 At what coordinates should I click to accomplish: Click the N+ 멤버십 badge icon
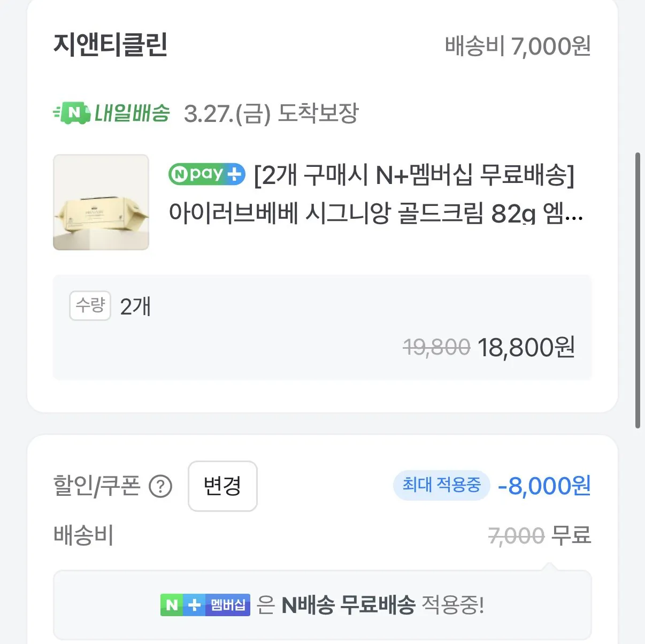pyautogui.click(x=205, y=604)
